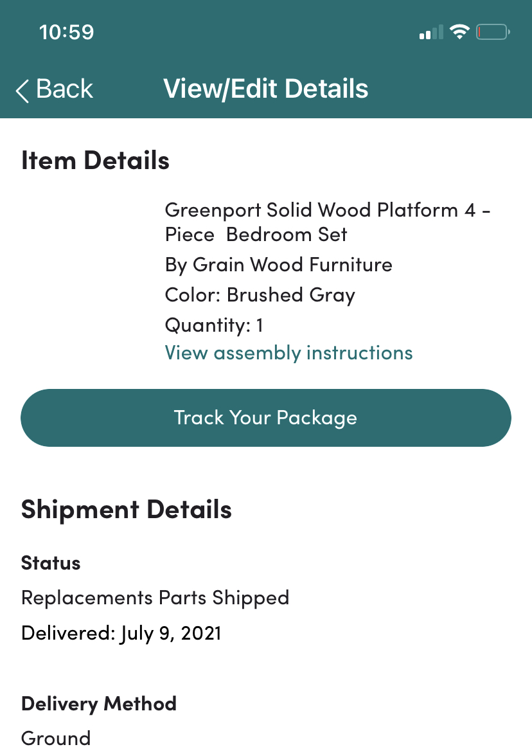Viewport: 532px width, 756px height.
Task: Open the View assembly instructions link
Action: tap(288, 353)
